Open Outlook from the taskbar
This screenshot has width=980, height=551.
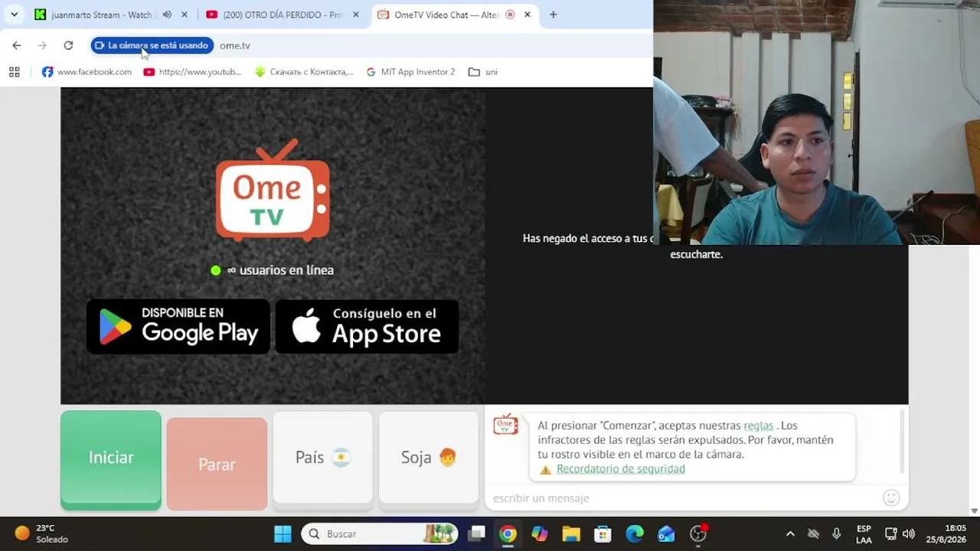click(666, 534)
